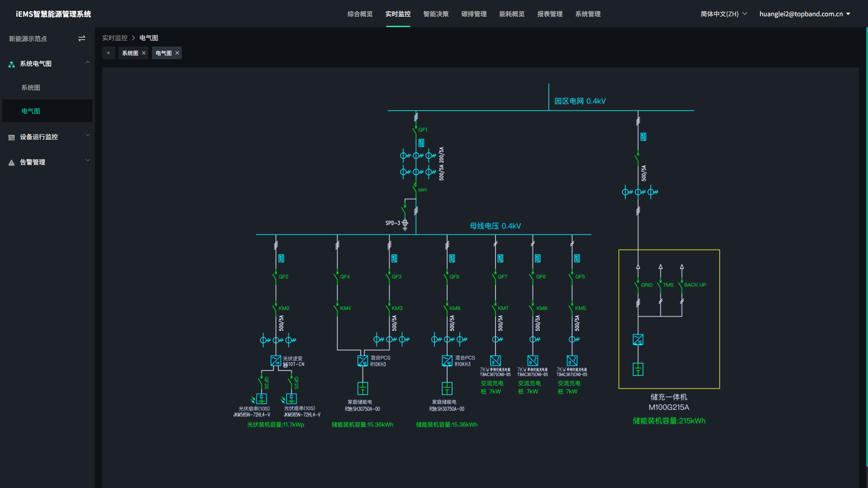This screenshot has height=488, width=868.
Task: Click 实时监控 breadcrumb link
Action: [115, 38]
